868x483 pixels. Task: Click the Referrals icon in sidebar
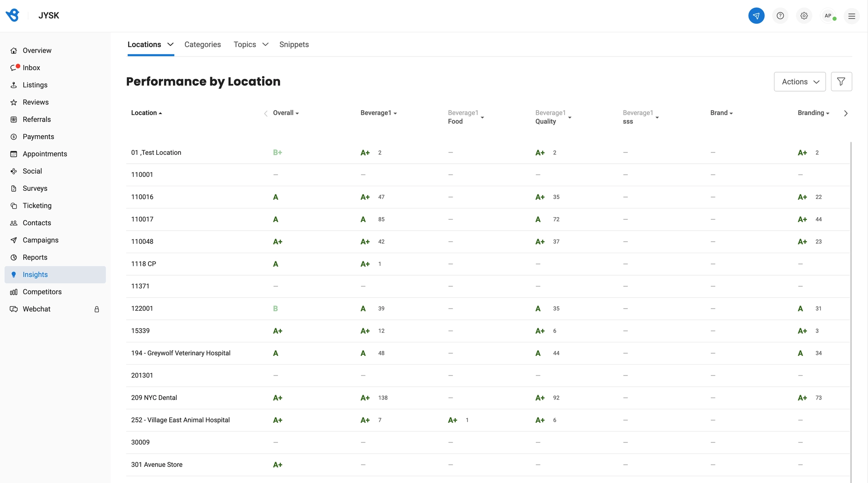point(14,120)
